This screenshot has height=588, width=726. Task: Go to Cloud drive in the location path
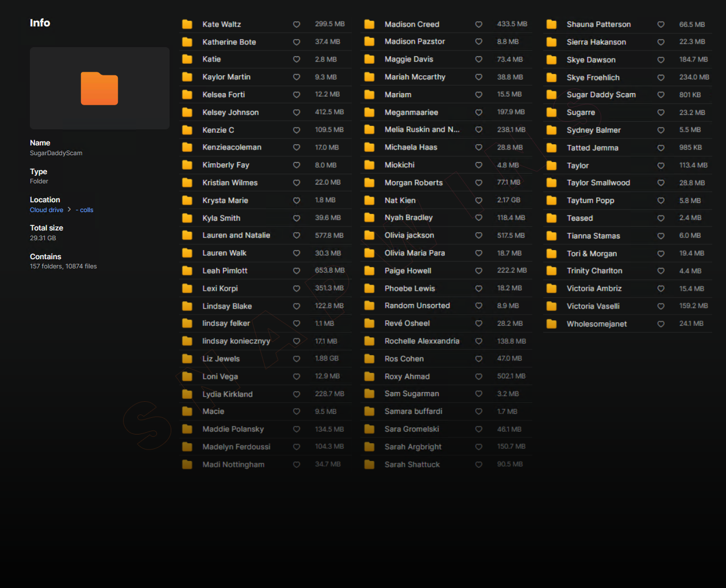click(47, 210)
